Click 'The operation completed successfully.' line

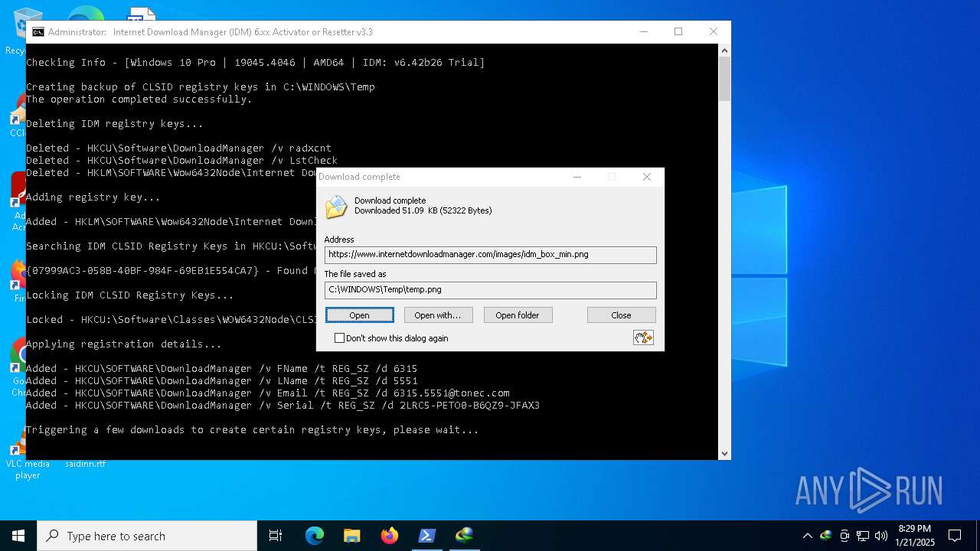139,99
